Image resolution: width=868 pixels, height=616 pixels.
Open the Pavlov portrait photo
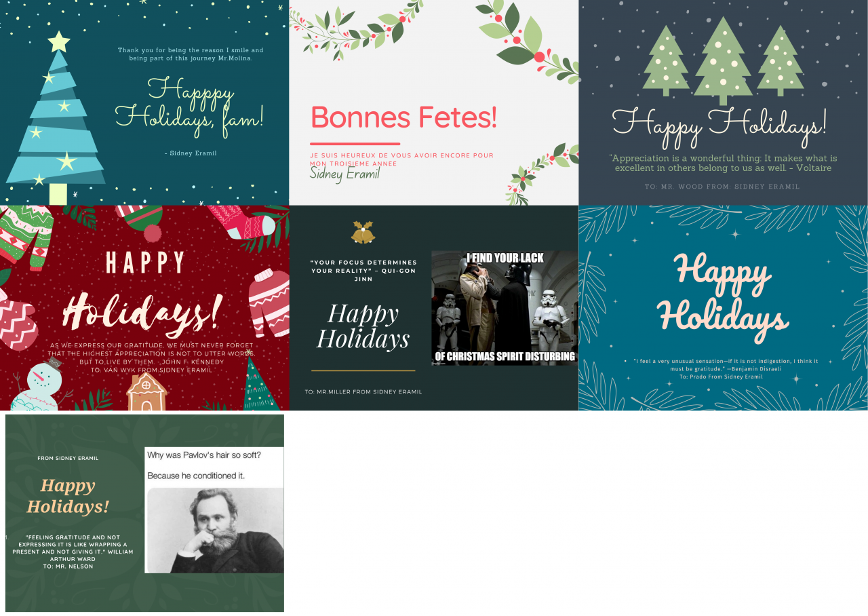click(x=215, y=530)
